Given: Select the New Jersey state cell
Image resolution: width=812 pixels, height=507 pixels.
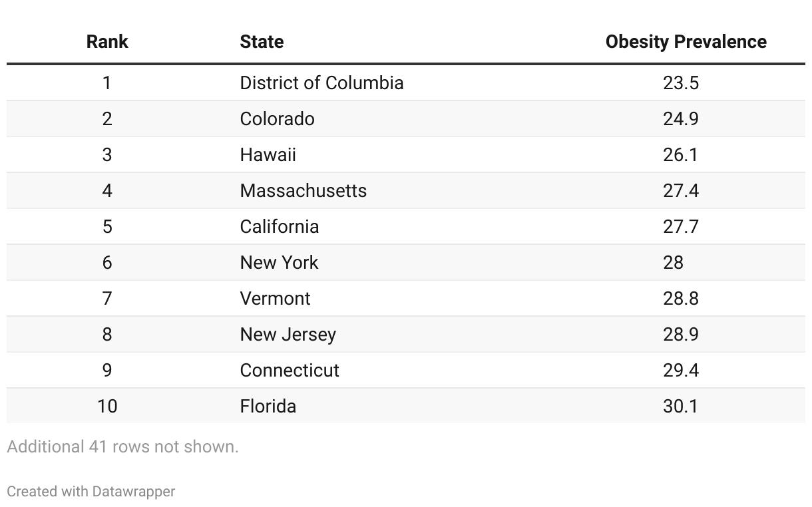Looking at the screenshot, I should pos(288,335).
